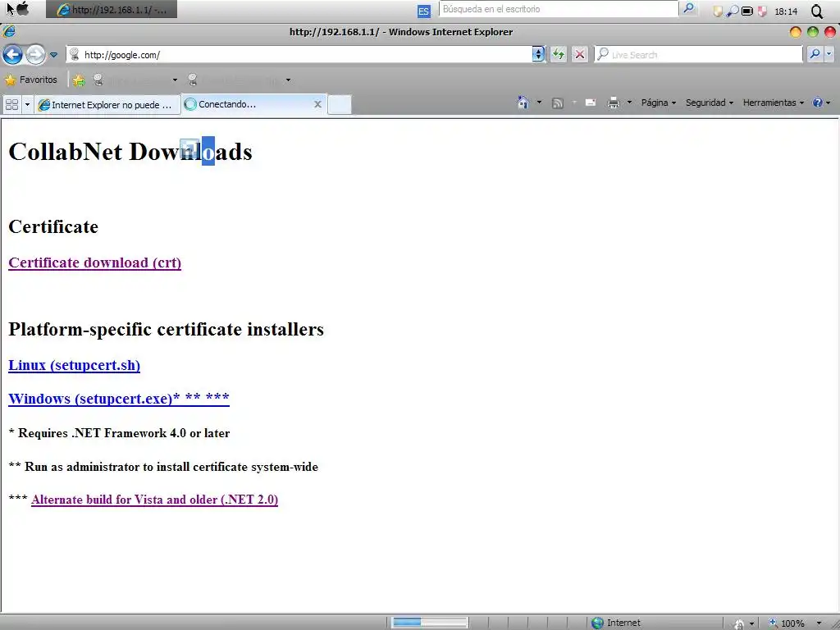Click the Internet Explorer logo in title bar
The width and height of the screenshot is (840, 630).
click(x=9, y=32)
